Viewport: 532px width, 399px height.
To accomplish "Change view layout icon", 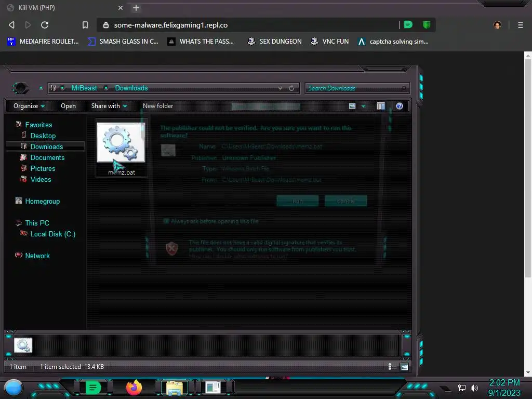I will 352,106.
